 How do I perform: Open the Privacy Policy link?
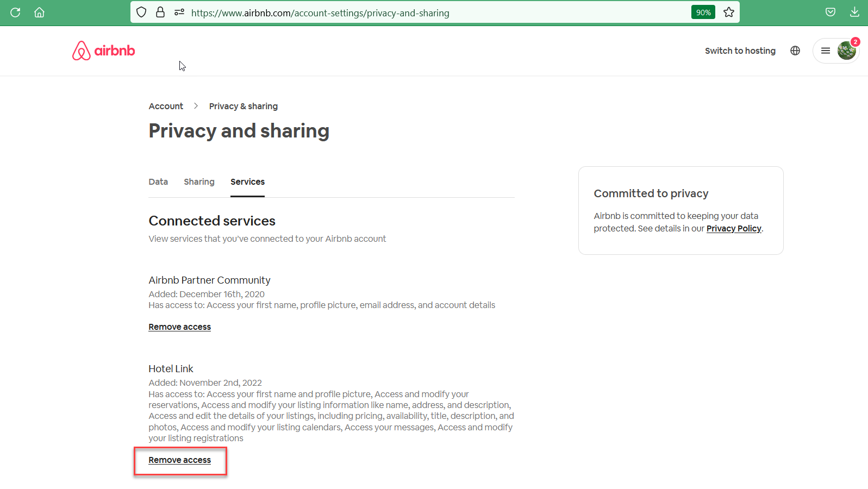pyautogui.click(x=734, y=228)
